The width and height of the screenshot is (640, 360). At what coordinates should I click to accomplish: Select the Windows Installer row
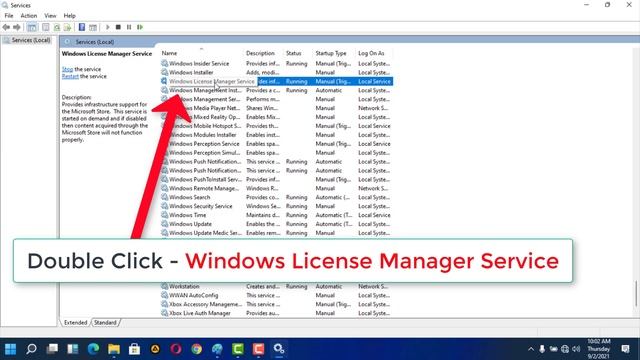coord(276,73)
